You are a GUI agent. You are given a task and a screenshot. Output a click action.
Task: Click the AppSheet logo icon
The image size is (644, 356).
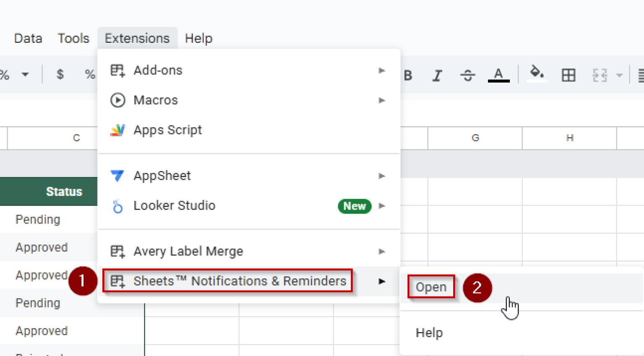tap(117, 176)
